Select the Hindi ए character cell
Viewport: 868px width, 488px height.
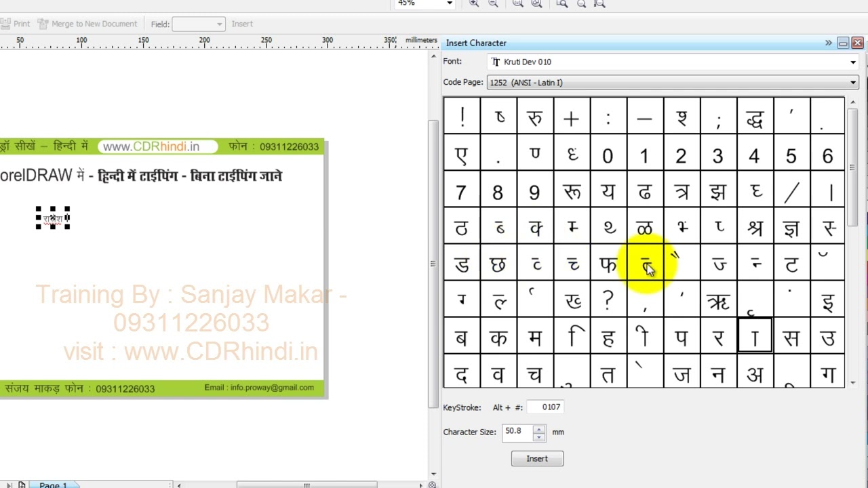coord(462,153)
